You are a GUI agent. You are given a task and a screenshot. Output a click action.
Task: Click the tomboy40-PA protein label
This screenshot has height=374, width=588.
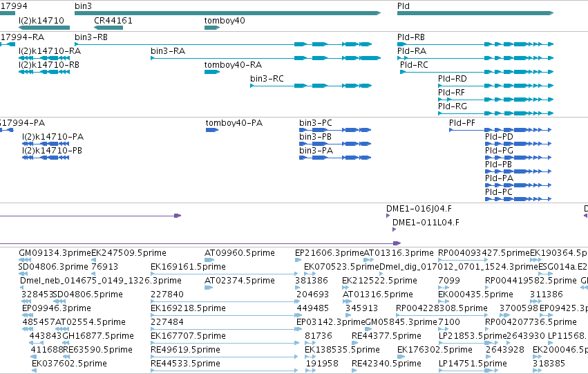234,123
